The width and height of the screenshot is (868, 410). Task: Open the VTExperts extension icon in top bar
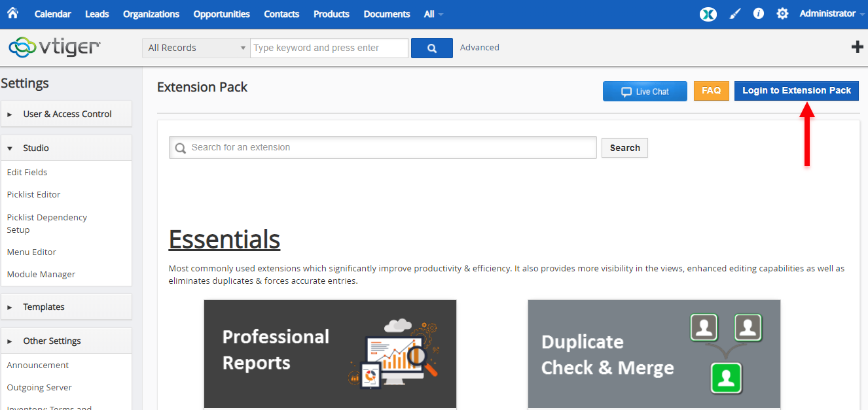tap(708, 14)
